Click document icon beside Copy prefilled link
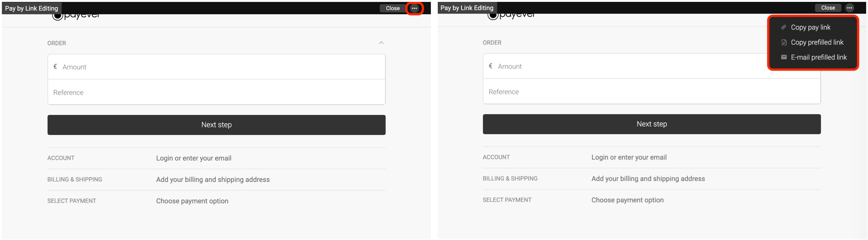This screenshot has width=868, height=240. click(x=784, y=42)
